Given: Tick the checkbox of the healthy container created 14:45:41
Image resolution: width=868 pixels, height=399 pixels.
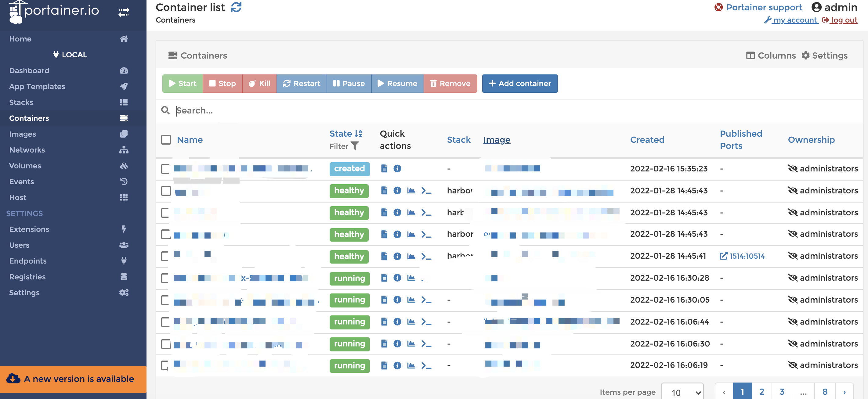Looking at the screenshot, I should coord(166,256).
